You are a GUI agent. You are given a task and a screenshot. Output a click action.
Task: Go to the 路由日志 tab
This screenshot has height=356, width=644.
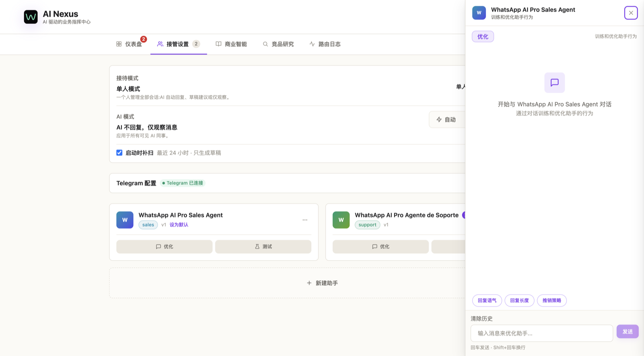pyautogui.click(x=325, y=44)
